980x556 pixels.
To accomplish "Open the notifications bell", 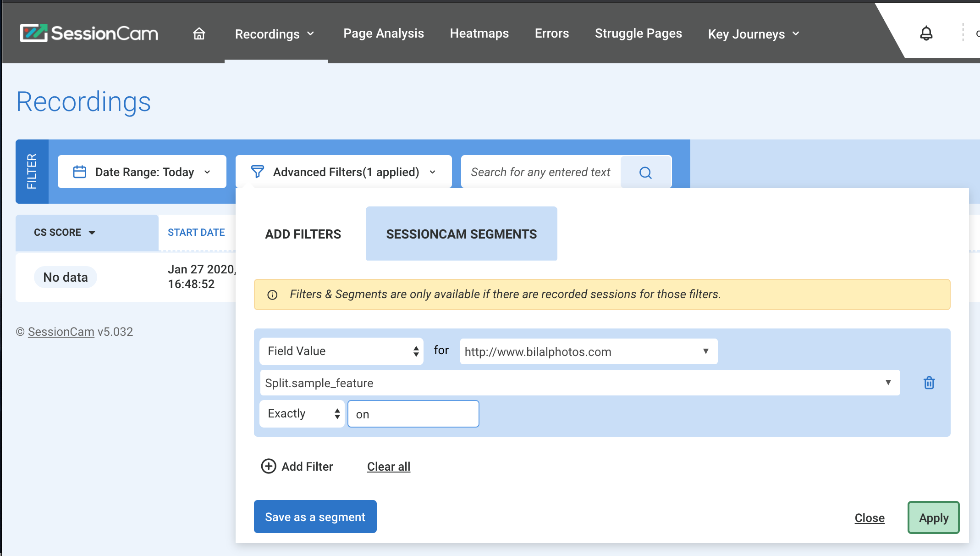I will pyautogui.click(x=926, y=33).
